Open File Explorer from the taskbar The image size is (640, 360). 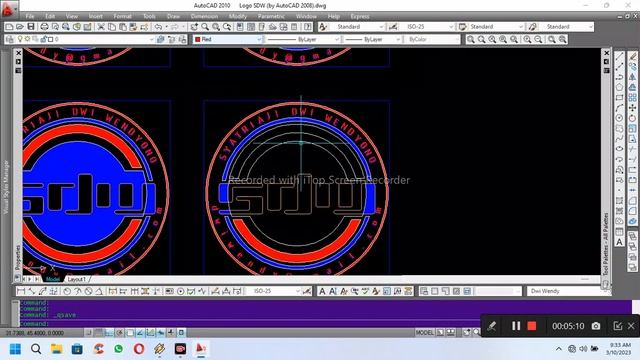click(x=56, y=349)
